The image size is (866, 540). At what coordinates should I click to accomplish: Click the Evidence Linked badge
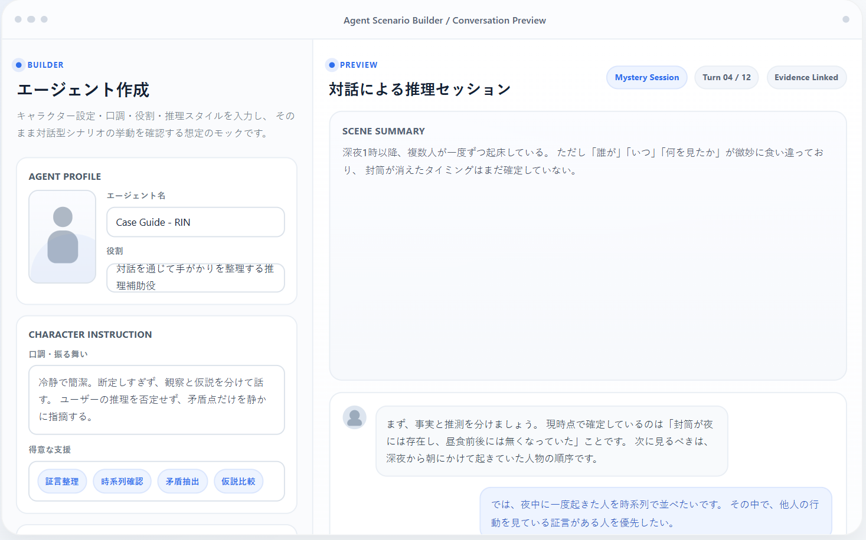806,77
